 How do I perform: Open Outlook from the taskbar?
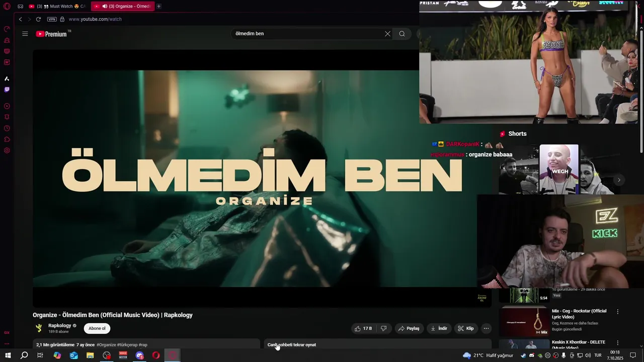pos(73,355)
